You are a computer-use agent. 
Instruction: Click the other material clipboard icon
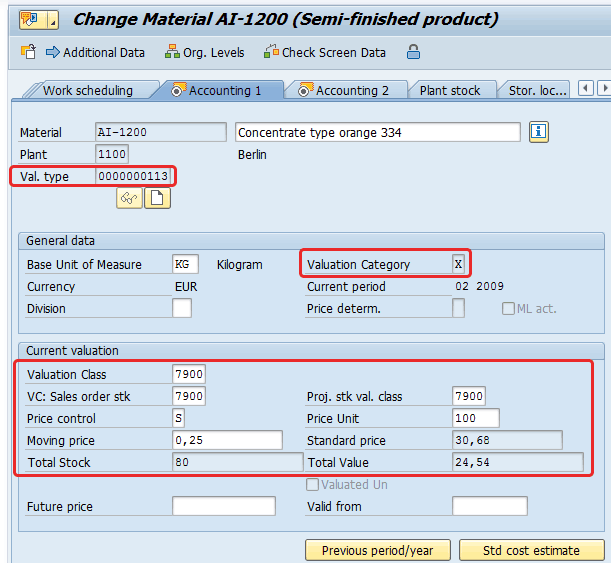(x=28, y=52)
